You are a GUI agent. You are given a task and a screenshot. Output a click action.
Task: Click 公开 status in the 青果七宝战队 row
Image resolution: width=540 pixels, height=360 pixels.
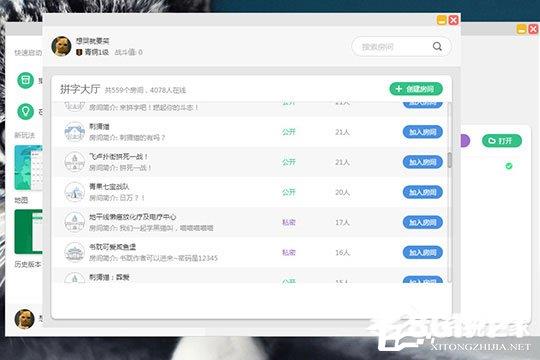tap(289, 192)
